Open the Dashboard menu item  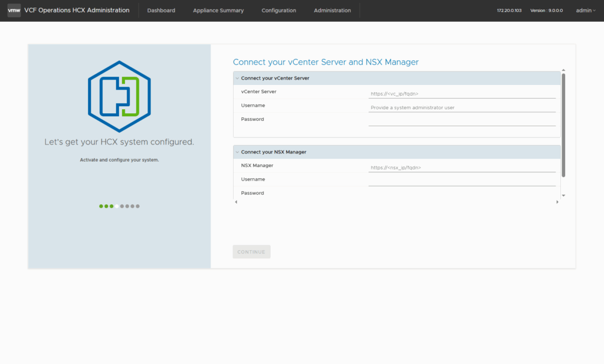point(161,11)
